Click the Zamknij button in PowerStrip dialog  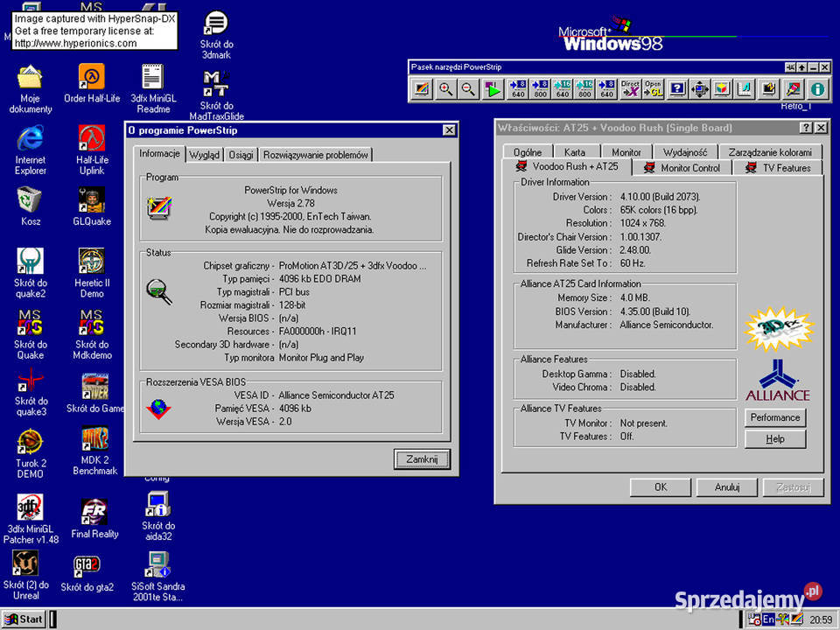tap(422, 459)
